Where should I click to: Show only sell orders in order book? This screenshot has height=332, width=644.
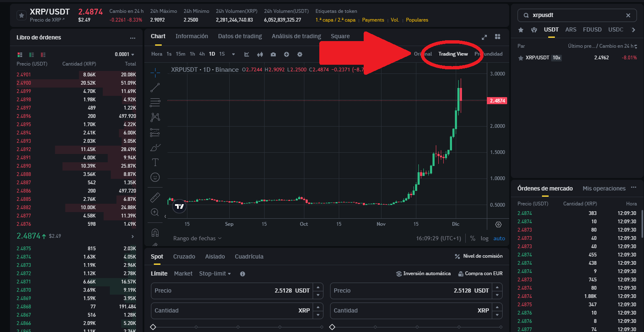tap(43, 54)
